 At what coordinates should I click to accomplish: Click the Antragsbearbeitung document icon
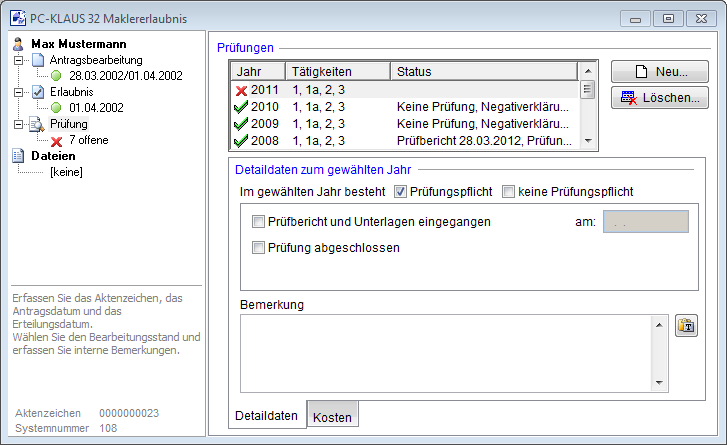pos(37,60)
